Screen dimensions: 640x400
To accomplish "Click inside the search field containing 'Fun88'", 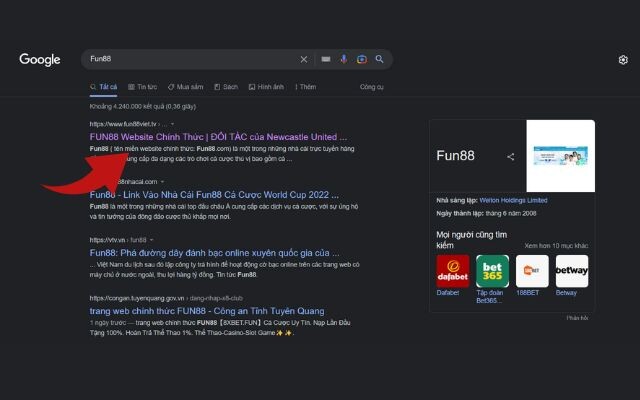I will tap(190, 59).
